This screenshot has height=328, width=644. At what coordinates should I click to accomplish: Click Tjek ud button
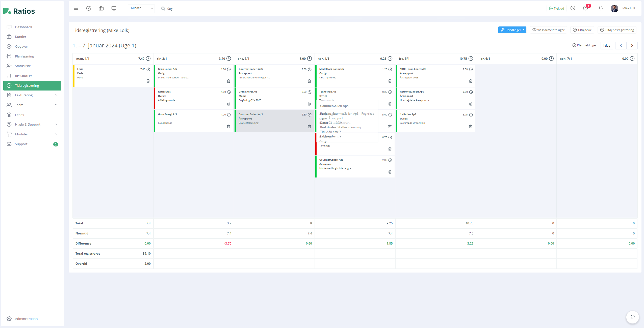[x=557, y=8]
